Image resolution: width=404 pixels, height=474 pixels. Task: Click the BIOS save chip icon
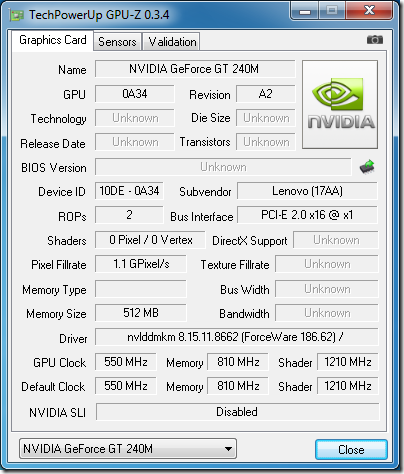tap(367, 167)
